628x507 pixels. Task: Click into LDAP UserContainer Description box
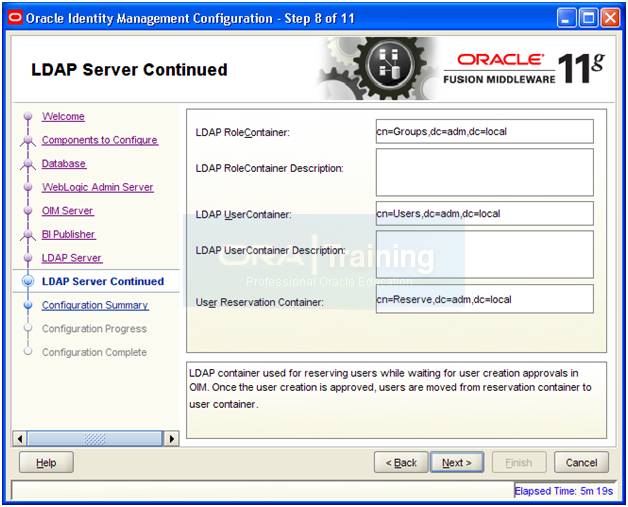[485, 254]
